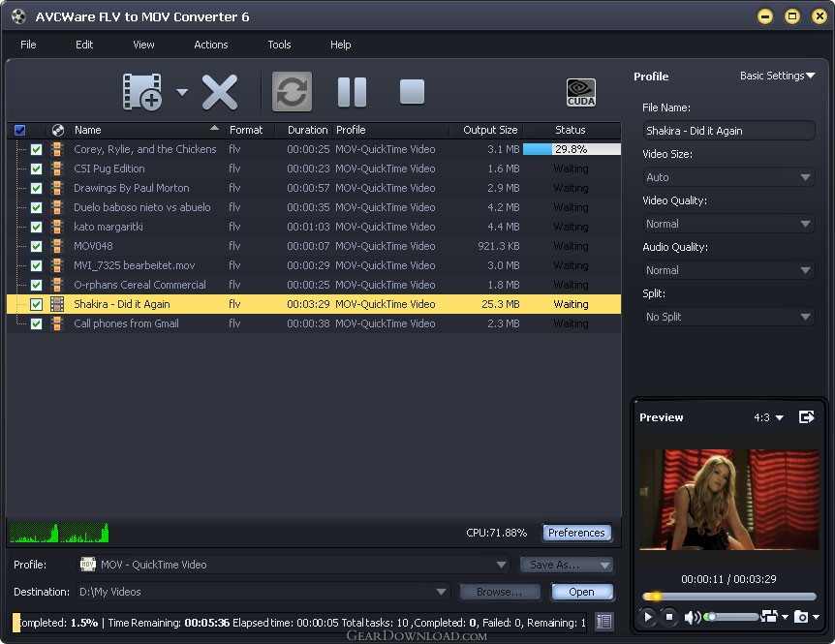Uncheck O-rphans Cereal Commercial checkbox
The height and width of the screenshot is (644, 835).
point(36,285)
